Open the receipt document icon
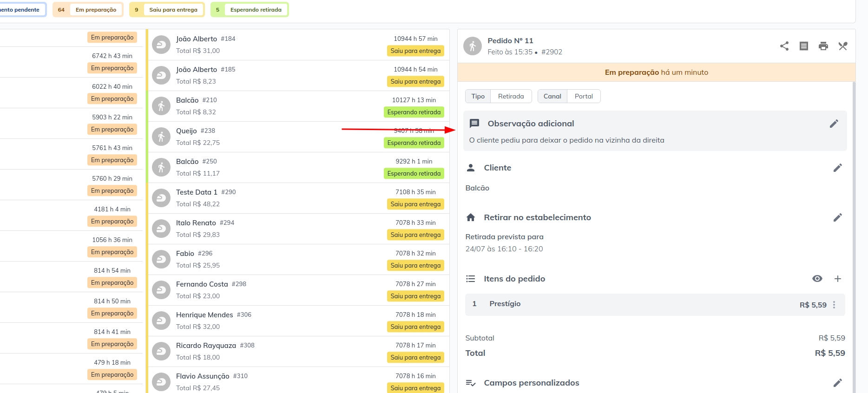Screen dimensions: 868x393 (804, 46)
